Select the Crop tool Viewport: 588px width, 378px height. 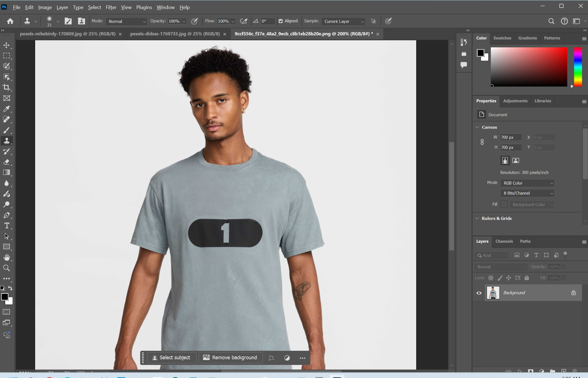tap(7, 87)
